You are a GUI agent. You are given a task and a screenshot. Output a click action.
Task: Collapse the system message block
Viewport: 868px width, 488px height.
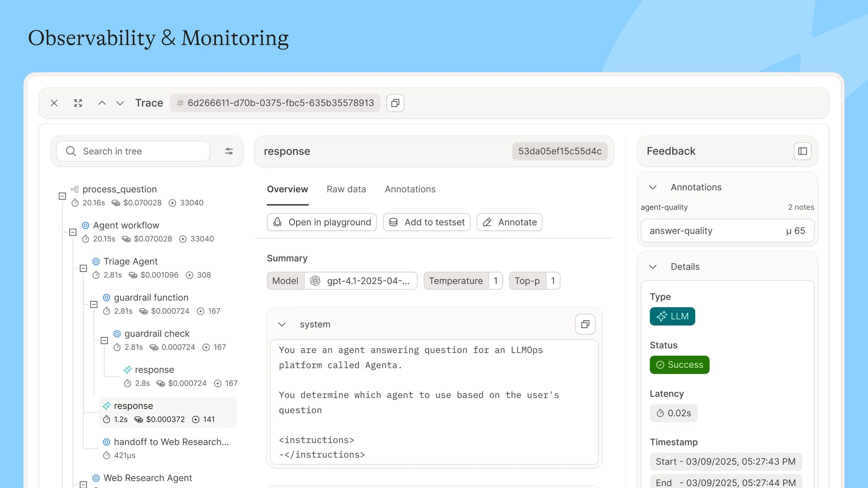point(282,324)
